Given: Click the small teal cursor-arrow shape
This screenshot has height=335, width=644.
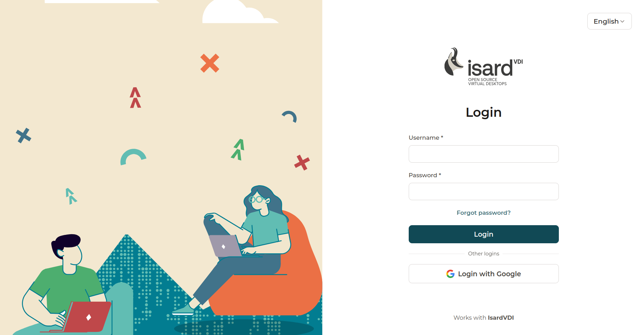Looking at the screenshot, I should click(x=71, y=196).
